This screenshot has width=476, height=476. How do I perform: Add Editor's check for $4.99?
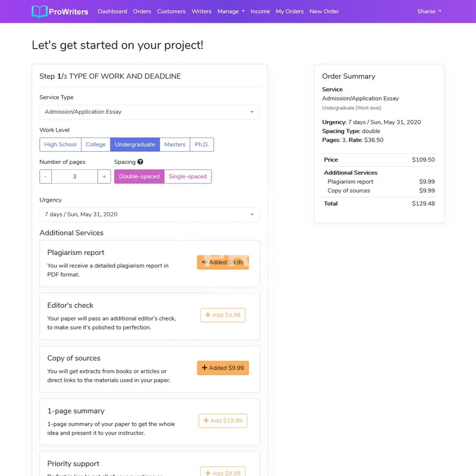[223, 315]
